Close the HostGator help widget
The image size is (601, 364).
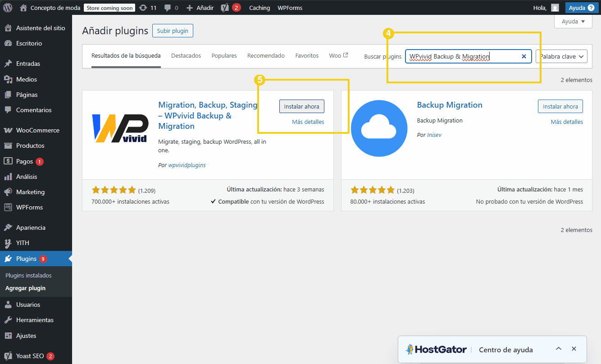tap(574, 349)
